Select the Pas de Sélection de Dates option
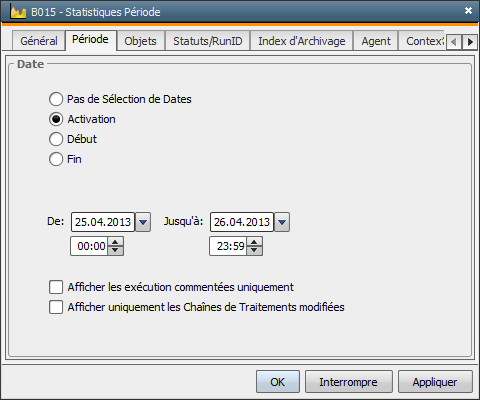The width and height of the screenshot is (480, 400). click(56, 99)
